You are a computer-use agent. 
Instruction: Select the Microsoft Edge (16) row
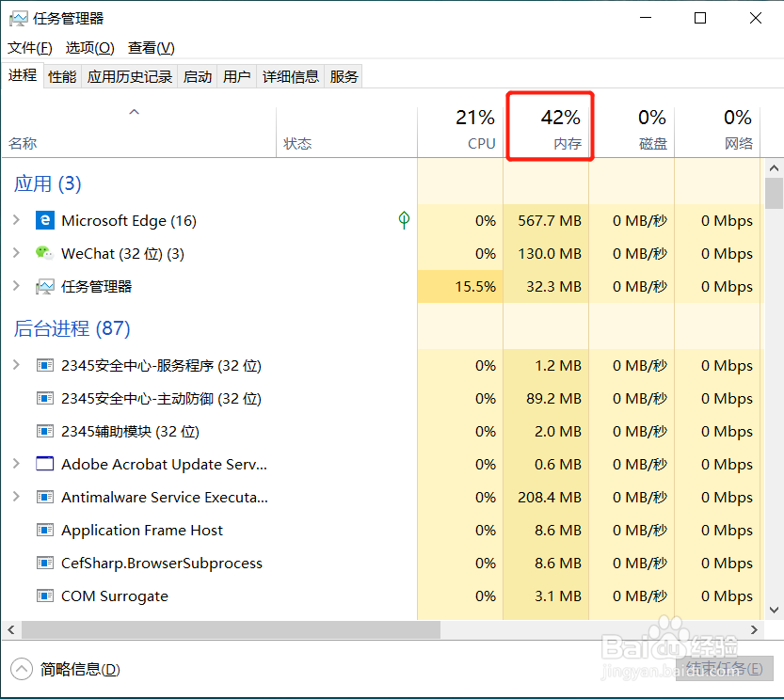pyautogui.click(x=383, y=220)
